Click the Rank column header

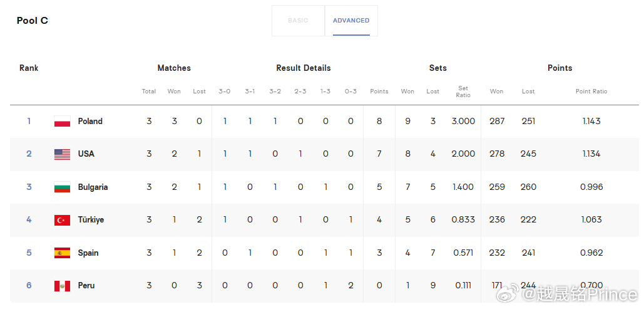pyautogui.click(x=29, y=68)
